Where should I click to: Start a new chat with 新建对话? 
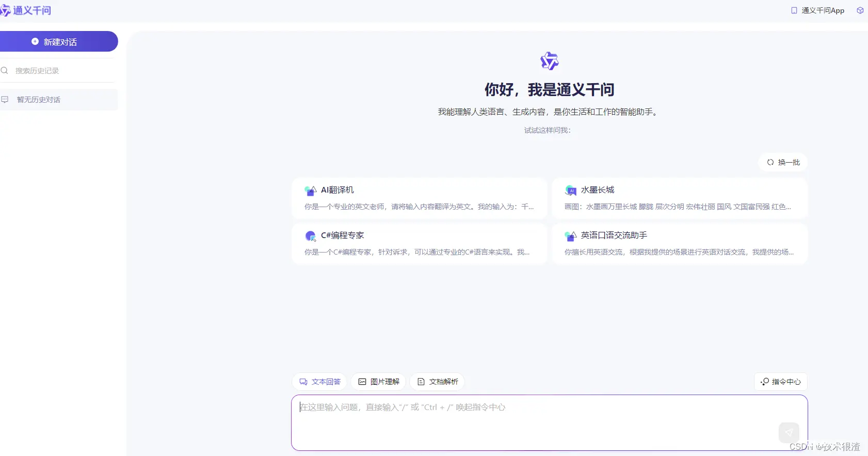[x=58, y=41]
